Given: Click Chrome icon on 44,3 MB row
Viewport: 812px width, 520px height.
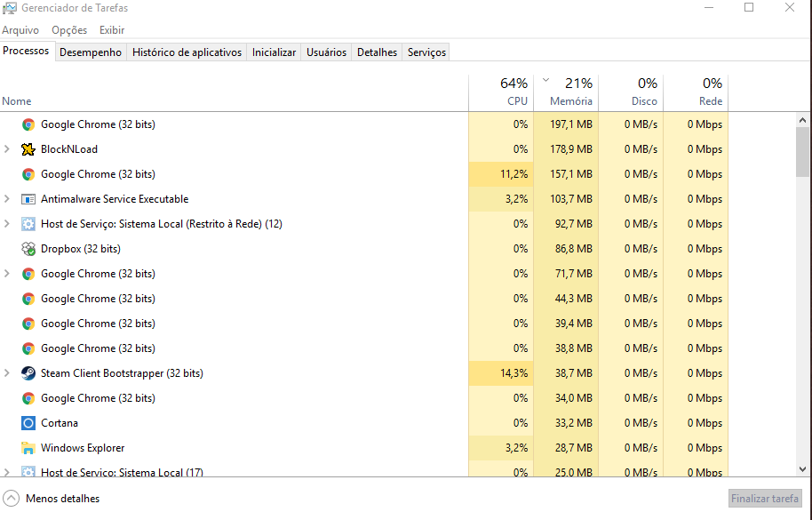Looking at the screenshot, I should click(x=28, y=299).
